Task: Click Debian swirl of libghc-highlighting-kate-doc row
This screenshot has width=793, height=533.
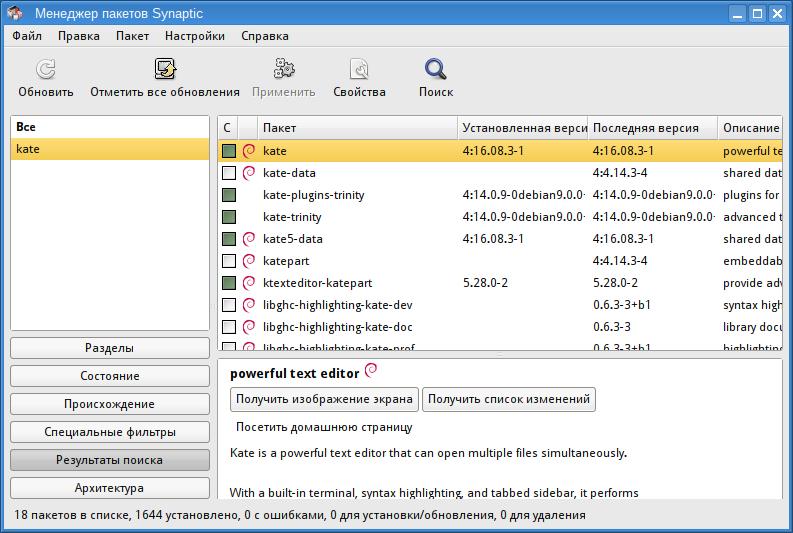Action: tap(248, 327)
